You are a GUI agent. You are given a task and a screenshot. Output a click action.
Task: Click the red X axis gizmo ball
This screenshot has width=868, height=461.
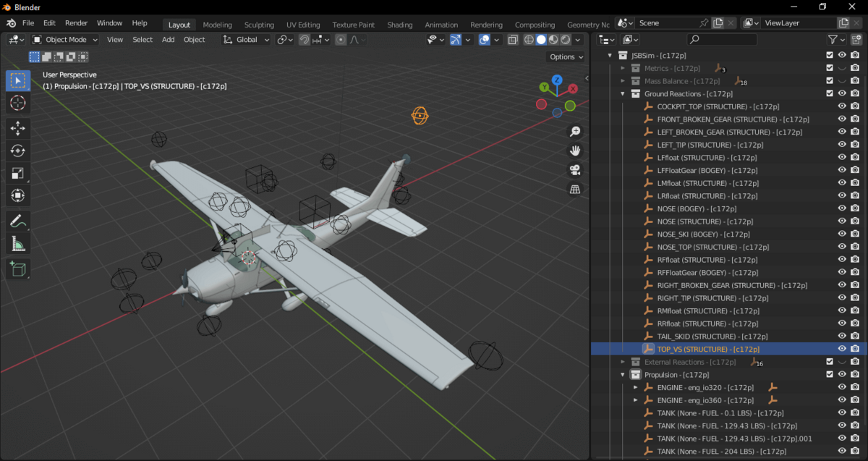[x=573, y=89]
